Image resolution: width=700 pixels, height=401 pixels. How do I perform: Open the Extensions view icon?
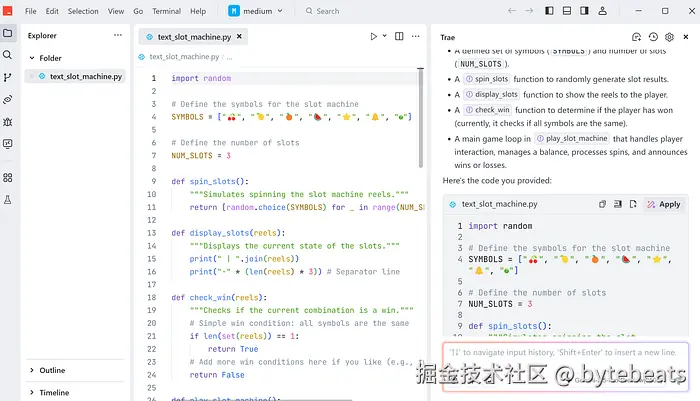click(x=8, y=178)
